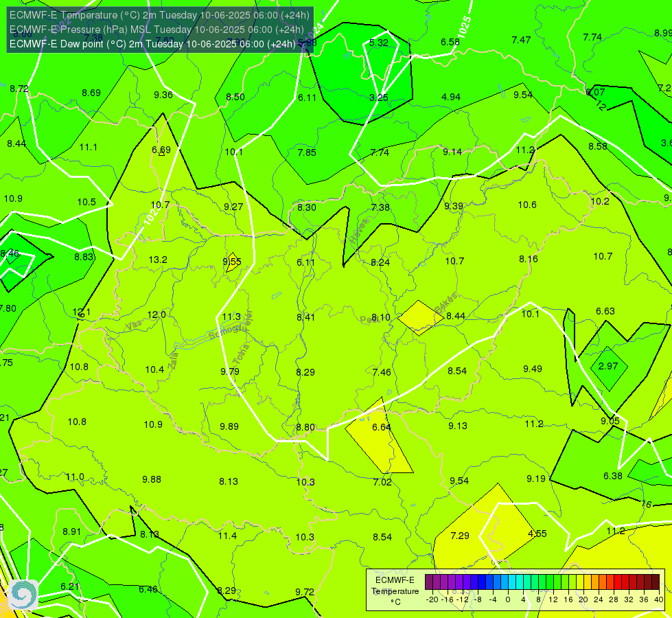This screenshot has width=672, height=618.
Task: Click the 8.91 dew point value
Action: click(72, 531)
